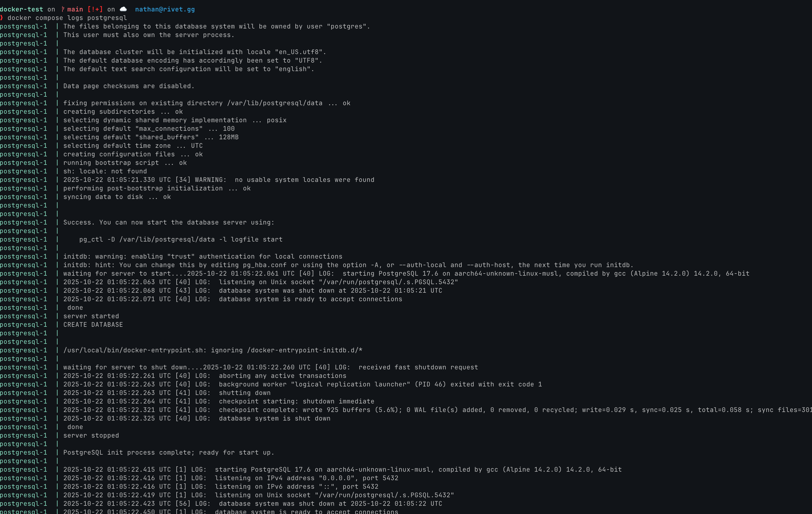Click the 'received fast shutdown request' text
812x514 pixels.
[418, 367]
